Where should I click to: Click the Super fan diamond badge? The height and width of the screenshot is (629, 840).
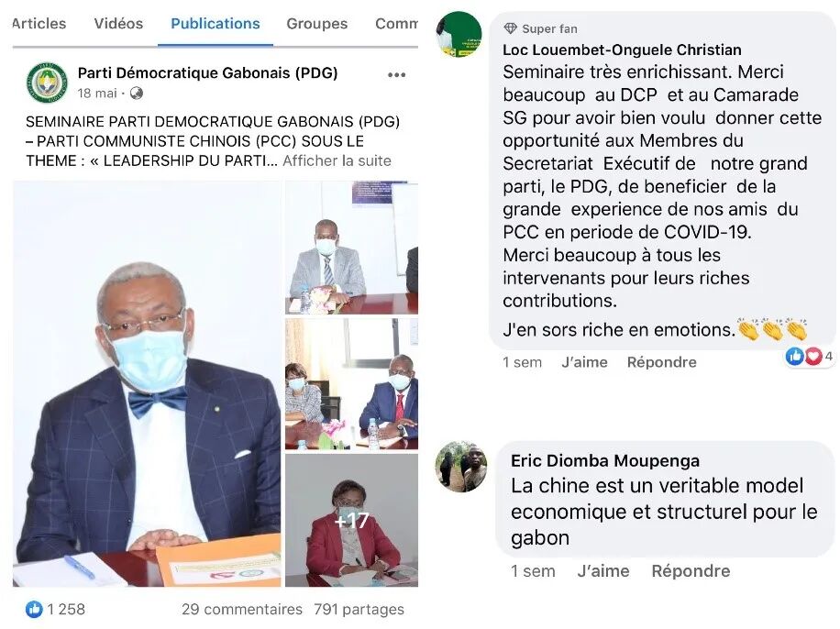point(511,28)
